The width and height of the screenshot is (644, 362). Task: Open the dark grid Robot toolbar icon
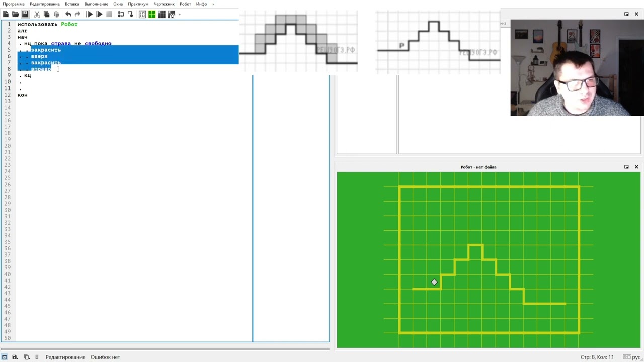click(x=162, y=14)
